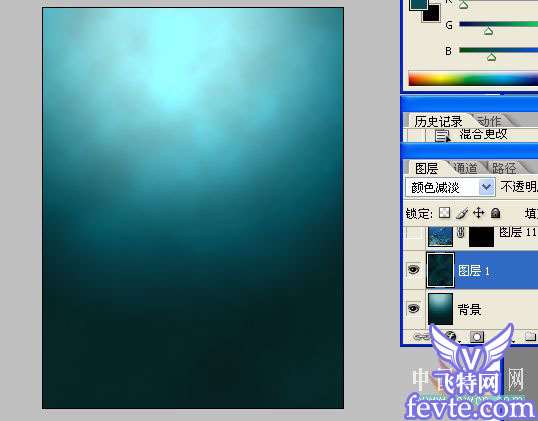
Task: Select black layer mask thumbnail of 图层 11
Action: point(481,236)
